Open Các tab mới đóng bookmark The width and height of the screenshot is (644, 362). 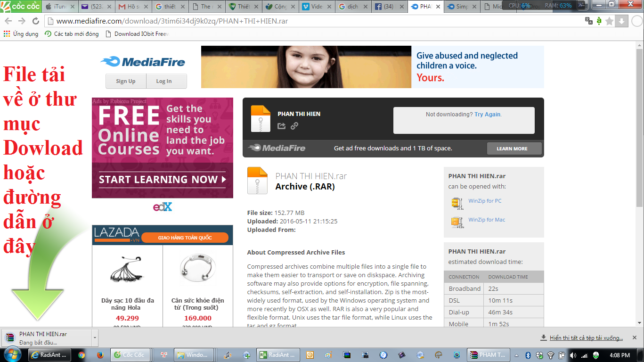point(72,34)
